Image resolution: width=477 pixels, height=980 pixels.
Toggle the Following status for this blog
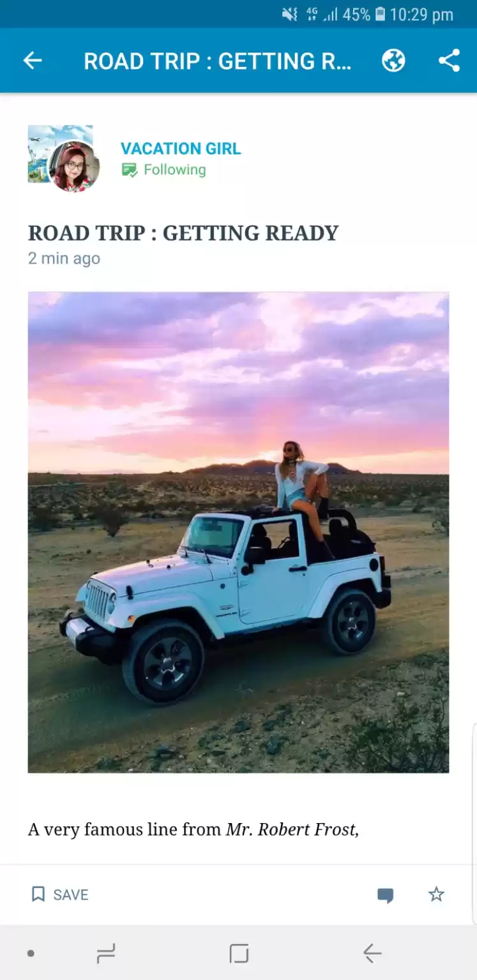point(164,170)
